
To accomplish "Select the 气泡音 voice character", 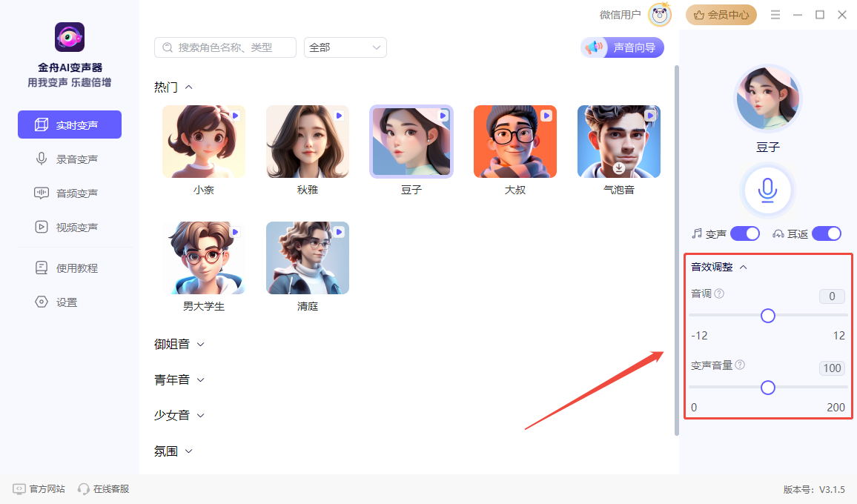I will (619, 142).
